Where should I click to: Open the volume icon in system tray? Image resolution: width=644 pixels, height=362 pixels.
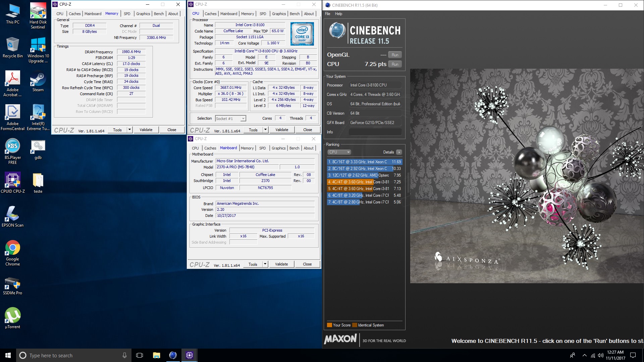[x=601, y=355]
